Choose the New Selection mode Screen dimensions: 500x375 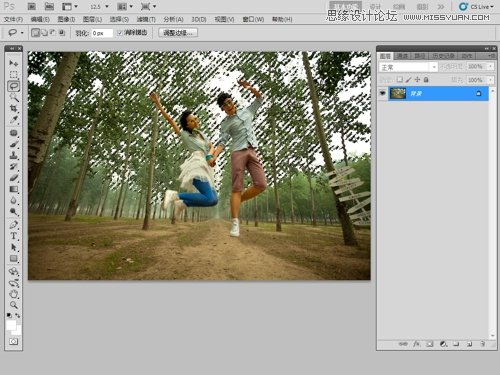(35, 33)
